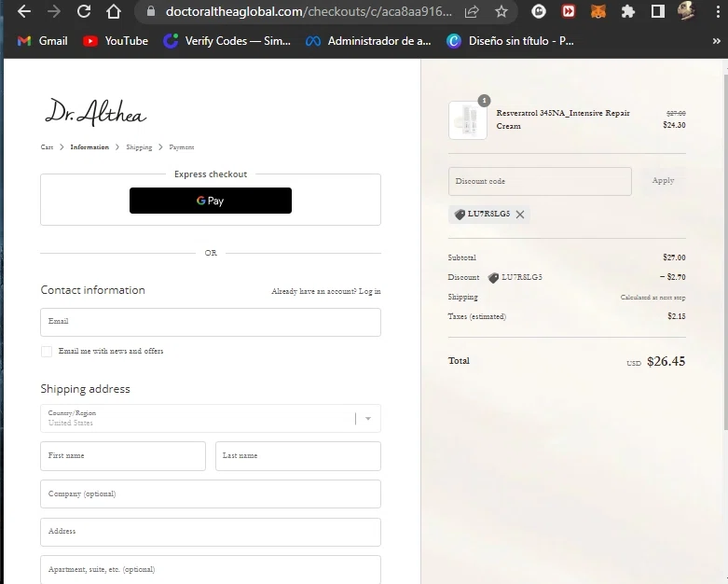
Task: Focus the First name field
Action: (122, 456)
